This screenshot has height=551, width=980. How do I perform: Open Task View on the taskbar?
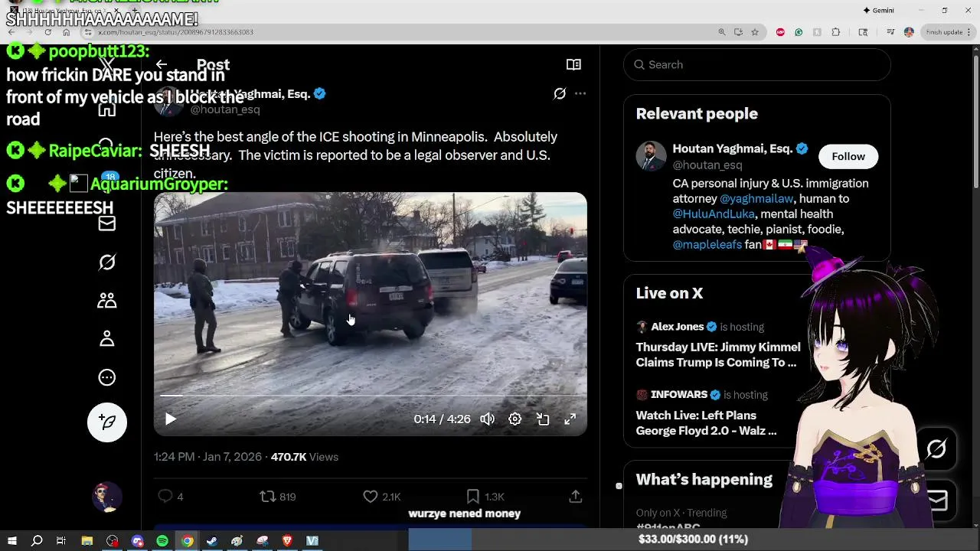click(61, 541)
